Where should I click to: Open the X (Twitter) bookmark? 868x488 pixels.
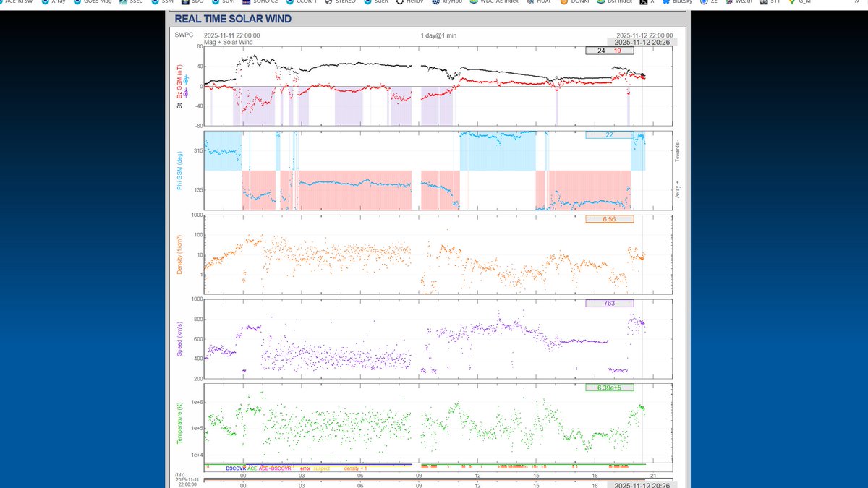coord(645,2)
